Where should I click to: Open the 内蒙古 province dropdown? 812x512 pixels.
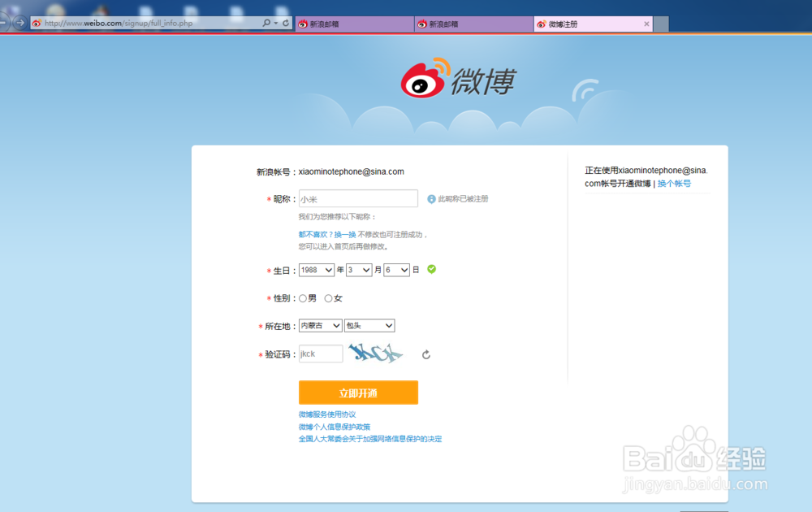point(320,325)
